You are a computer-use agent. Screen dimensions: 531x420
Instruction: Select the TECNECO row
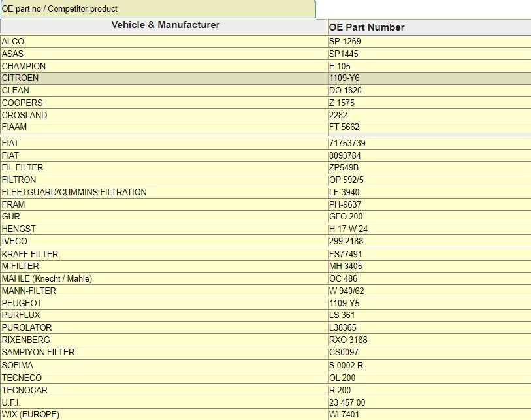[265, 378]
